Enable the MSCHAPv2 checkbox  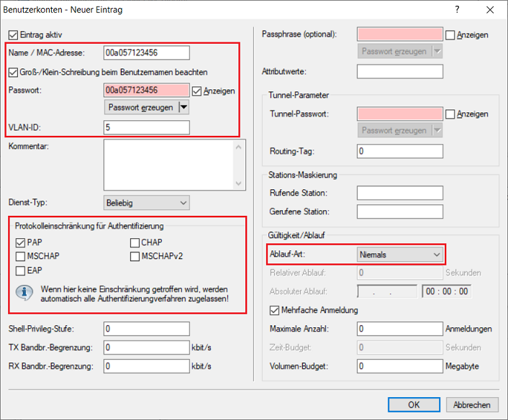(135, 257)
